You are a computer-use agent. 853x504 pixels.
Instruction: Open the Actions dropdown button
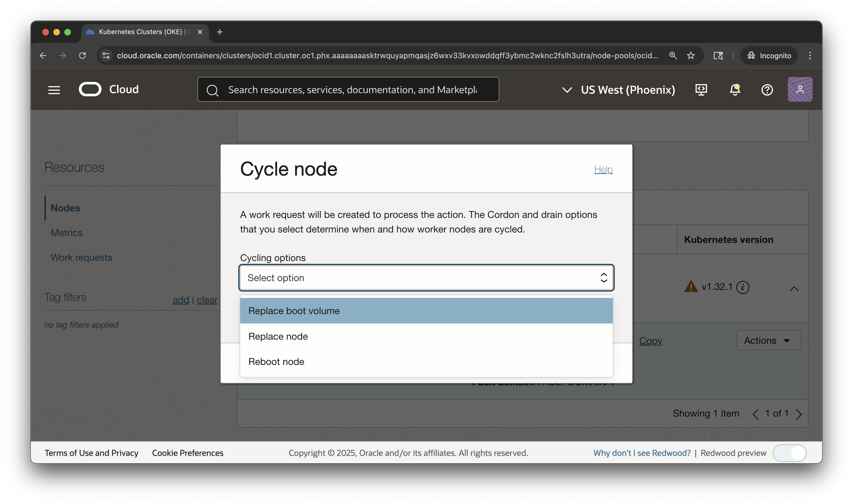[768, 340]
